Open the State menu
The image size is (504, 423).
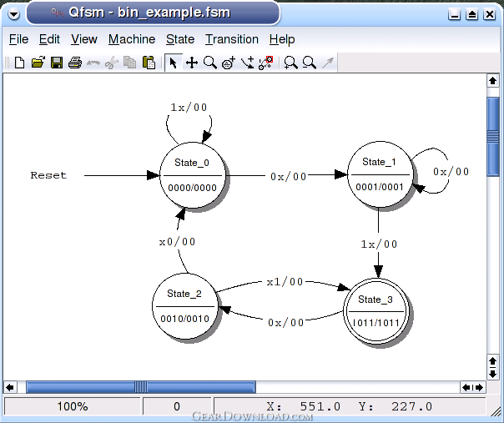click(x=180, y=39)
